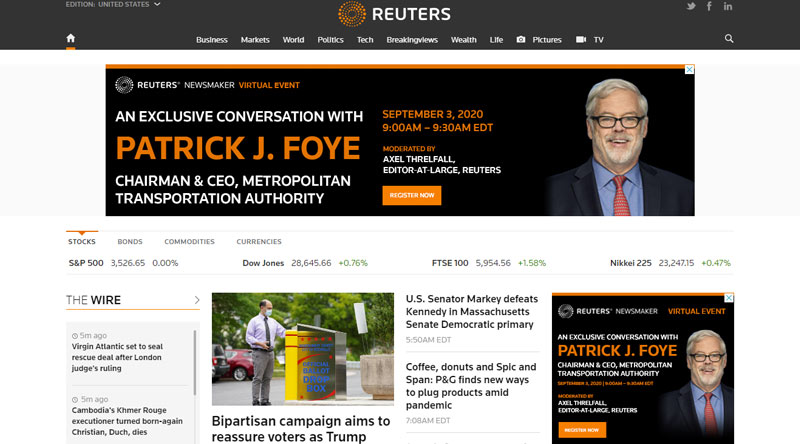
Task: Open the Reuters LinkedIn page icon
Action: click(728, 6)
